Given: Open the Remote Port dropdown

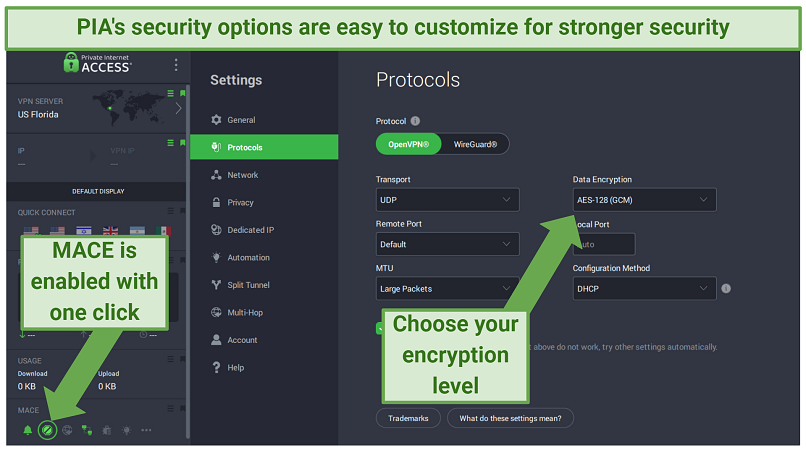Looking at the screenshot, I should coord(447,244).
